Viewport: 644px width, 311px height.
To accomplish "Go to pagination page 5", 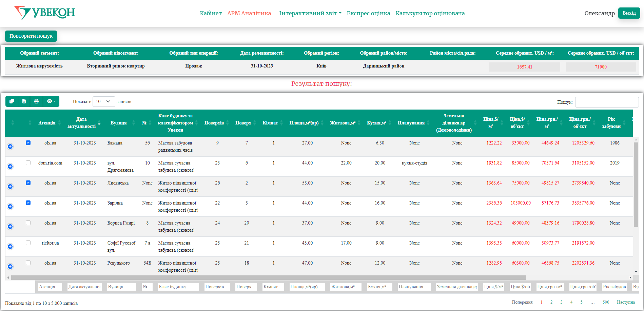I will pyautogui.click(x=581, y=302).
